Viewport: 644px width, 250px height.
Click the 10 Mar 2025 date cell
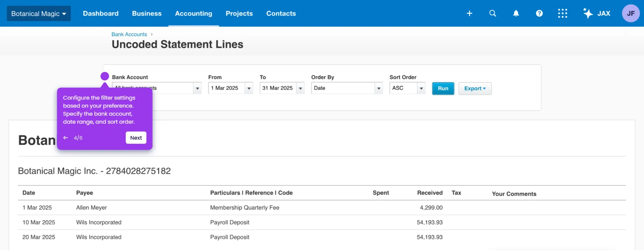39,223
